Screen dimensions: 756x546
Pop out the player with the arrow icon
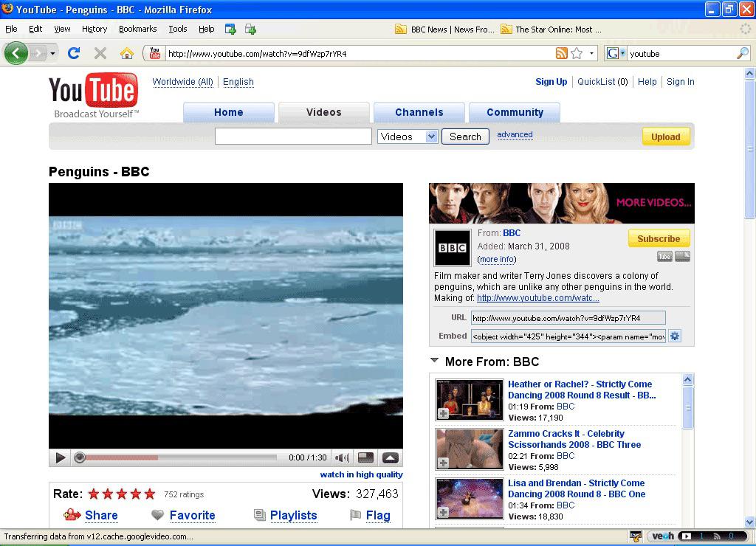tap(389, 457)
